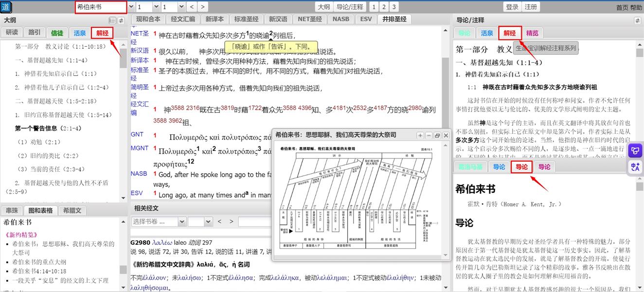This screenshot has height=292, width=644.
Task: Restore the chart popup window size
Action: [437, 135]
